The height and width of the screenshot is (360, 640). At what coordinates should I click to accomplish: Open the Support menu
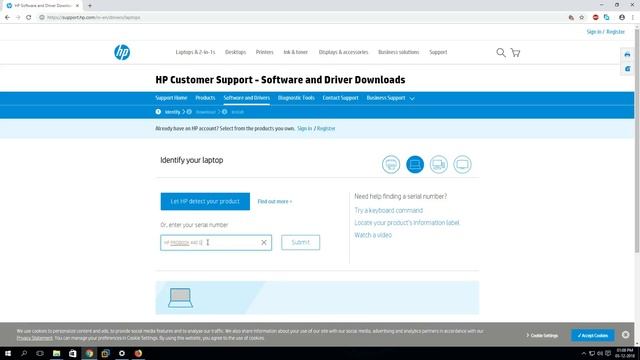pos(438,52)
